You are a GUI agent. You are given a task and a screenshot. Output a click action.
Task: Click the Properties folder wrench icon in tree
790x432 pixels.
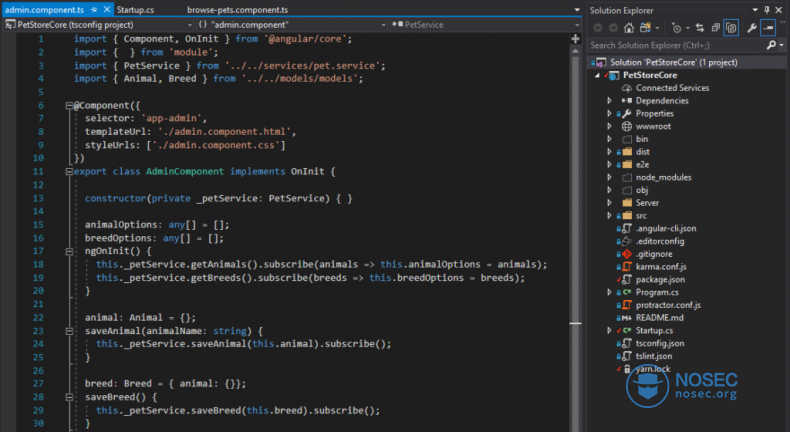[627, 113]
